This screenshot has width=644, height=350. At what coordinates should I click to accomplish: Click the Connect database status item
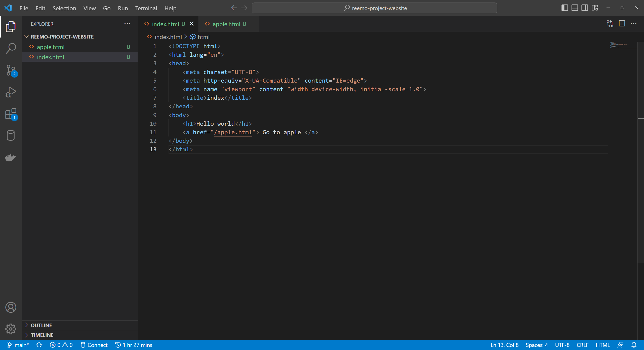tap(94, 345)
